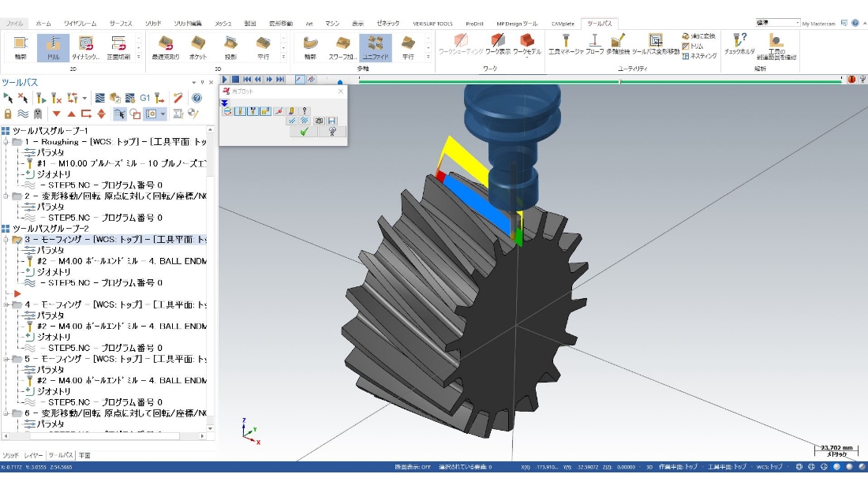The height and width of the screenshot is (489, 868).
Task: Expand the backplot dialog options arrow
Action: [224, 103]
